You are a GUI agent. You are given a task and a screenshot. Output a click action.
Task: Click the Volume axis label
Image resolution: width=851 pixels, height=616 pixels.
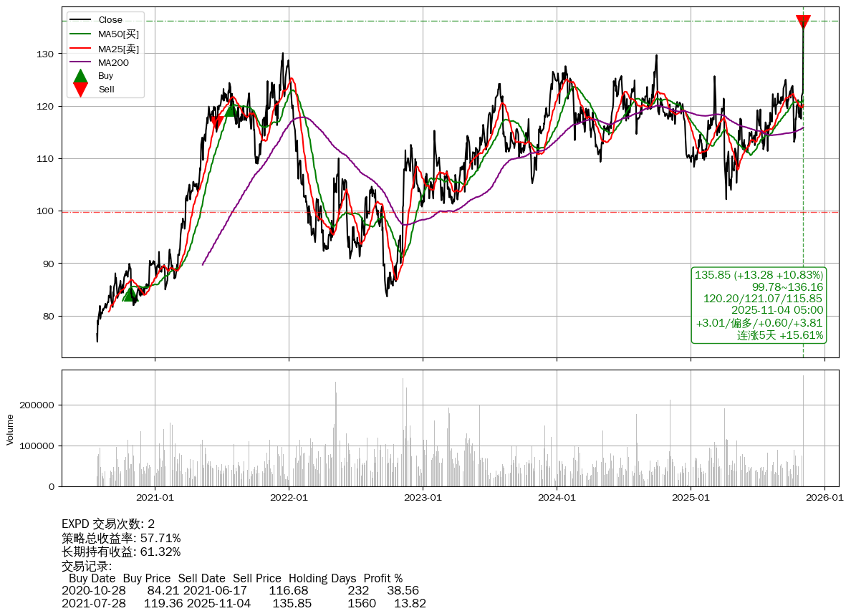10,429
